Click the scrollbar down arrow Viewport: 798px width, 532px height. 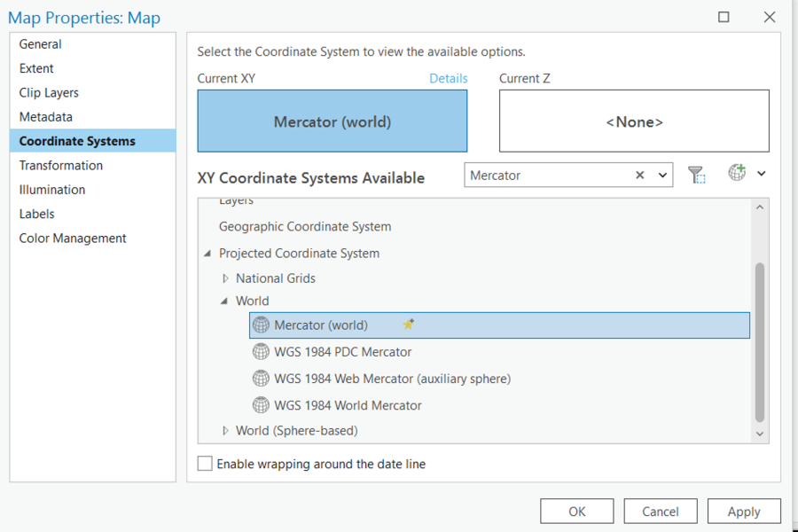point(759,434)
